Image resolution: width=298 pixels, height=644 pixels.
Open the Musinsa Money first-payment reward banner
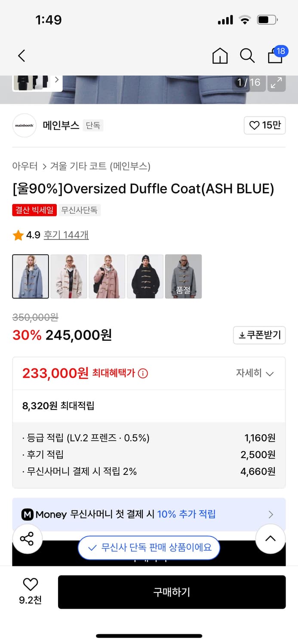pyautogui.click(x=149, y=514)
